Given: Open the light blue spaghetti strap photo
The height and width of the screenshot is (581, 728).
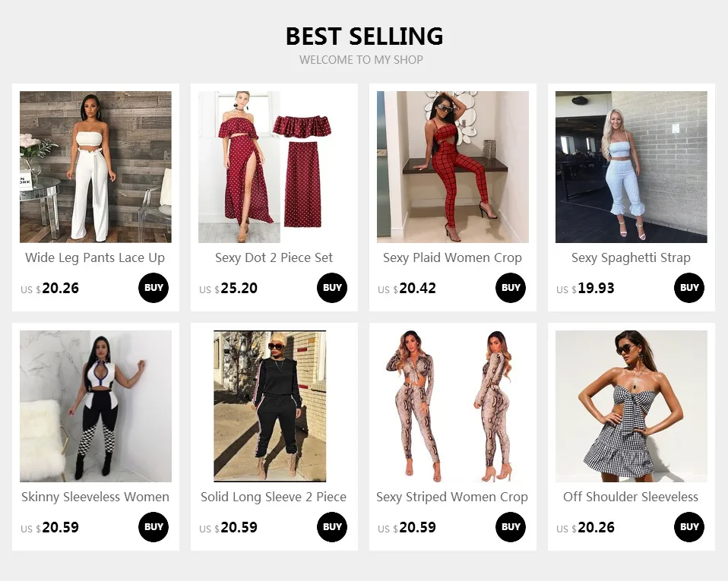Looking at the screenshot, I should coord(631,167).
